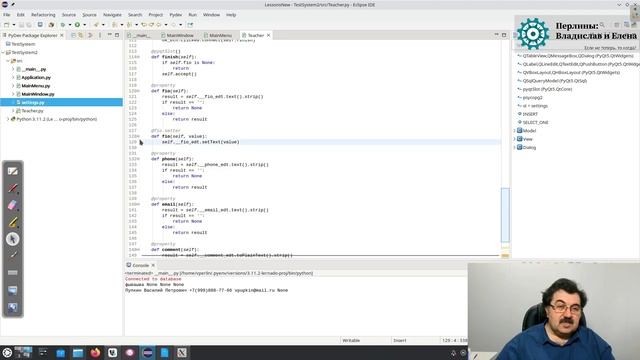Click the Eclipse icon in taskbar
This screenshot has height=360, width=640.
coord(147,353)
